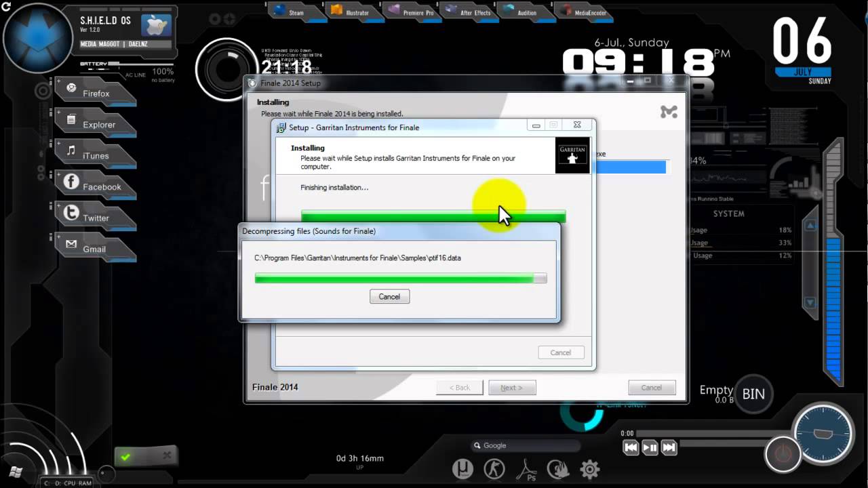Click the ptif16.data file path text
This screenshot has height=488, width=868.
point(357,258)
